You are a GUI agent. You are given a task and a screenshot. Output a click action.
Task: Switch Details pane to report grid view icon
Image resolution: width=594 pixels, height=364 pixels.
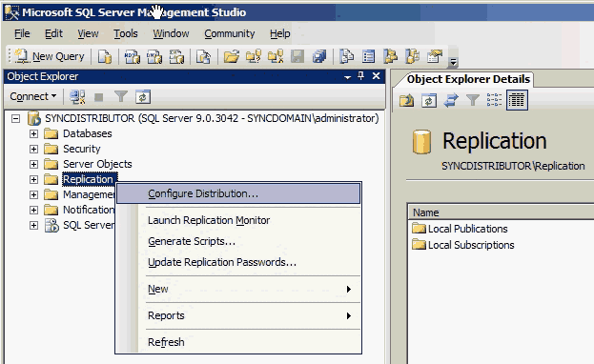[x=517, y=100]
